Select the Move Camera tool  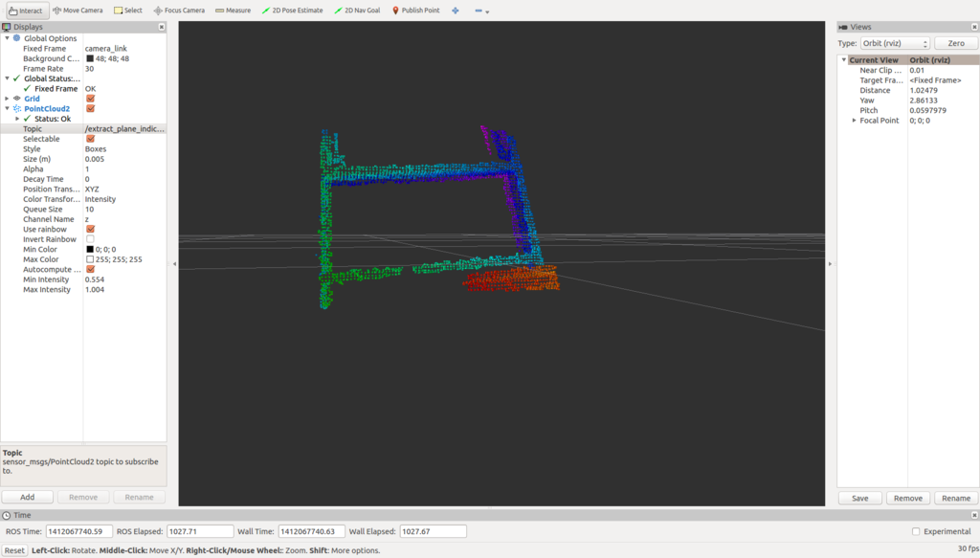[78, 11]
